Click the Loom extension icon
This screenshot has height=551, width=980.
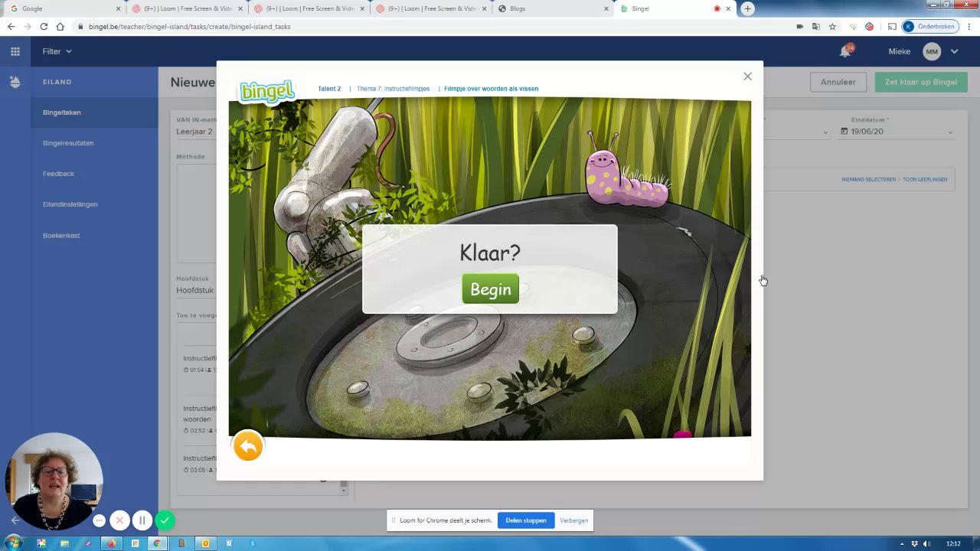coord(869,26)
